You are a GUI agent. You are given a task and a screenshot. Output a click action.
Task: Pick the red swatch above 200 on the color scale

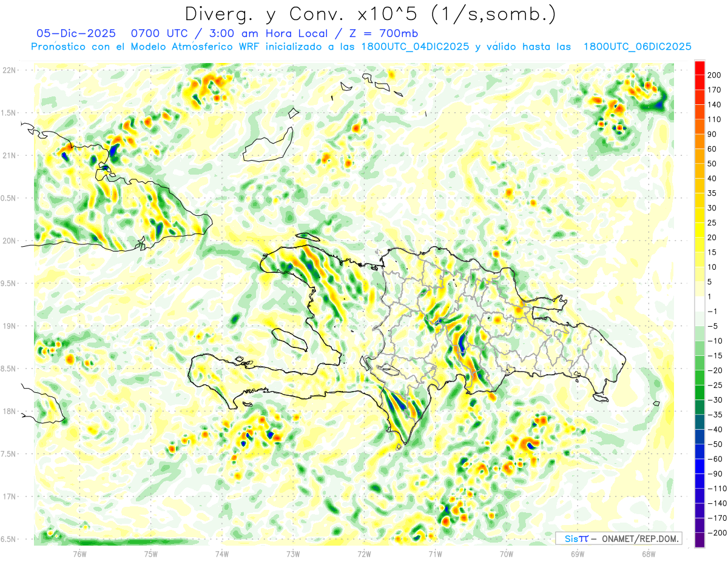click(x=700, y=68)
